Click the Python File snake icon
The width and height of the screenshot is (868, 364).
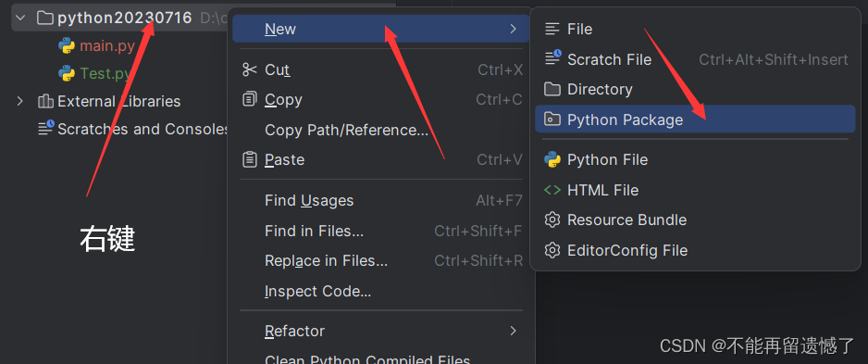552,159
